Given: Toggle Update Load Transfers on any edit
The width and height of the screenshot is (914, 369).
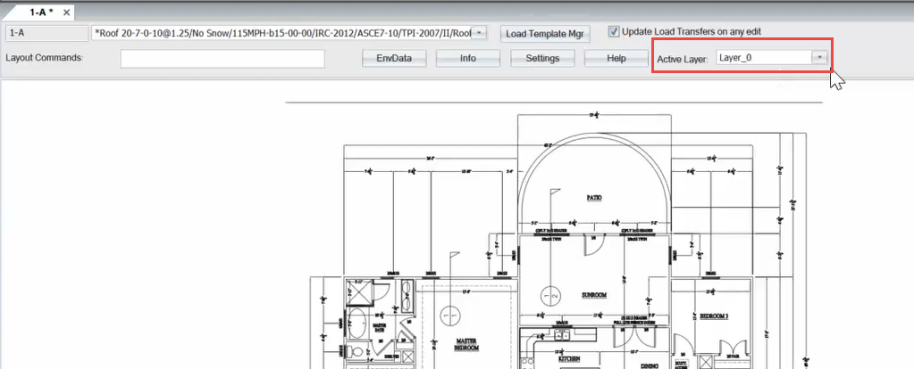Looking at the screenshot, I should tap(613, 31).
